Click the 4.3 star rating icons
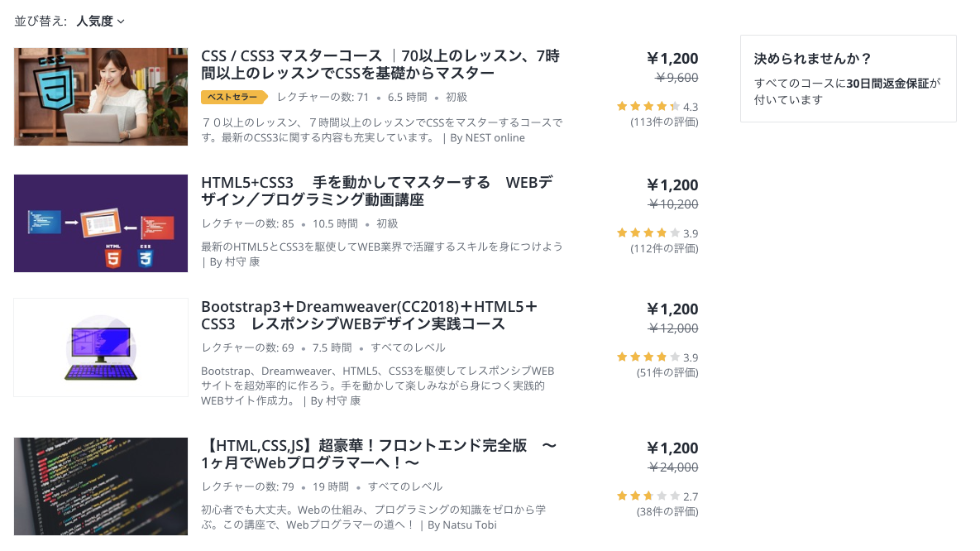Screen dimensions: 980x551 click(648, 107)
